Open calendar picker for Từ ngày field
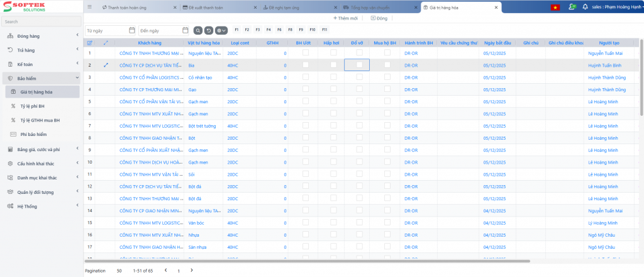Screen dimensions: 644x277 coord(131,30)
